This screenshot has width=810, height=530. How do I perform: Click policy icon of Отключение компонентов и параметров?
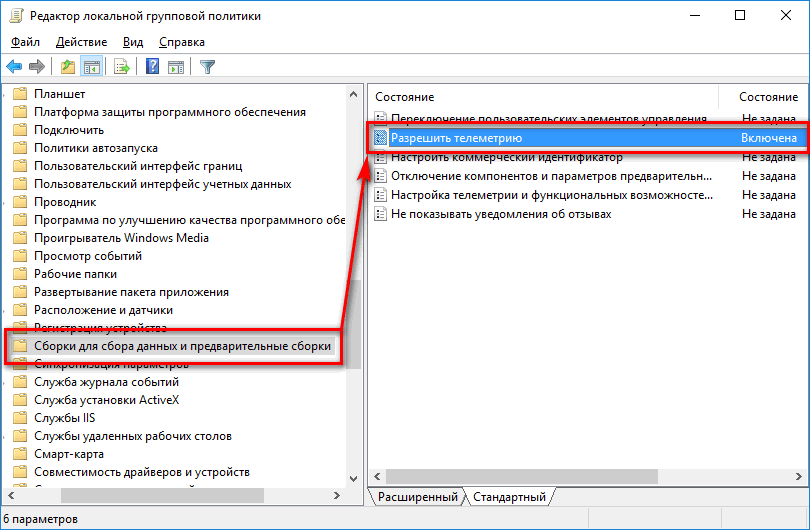coord(380,176)
